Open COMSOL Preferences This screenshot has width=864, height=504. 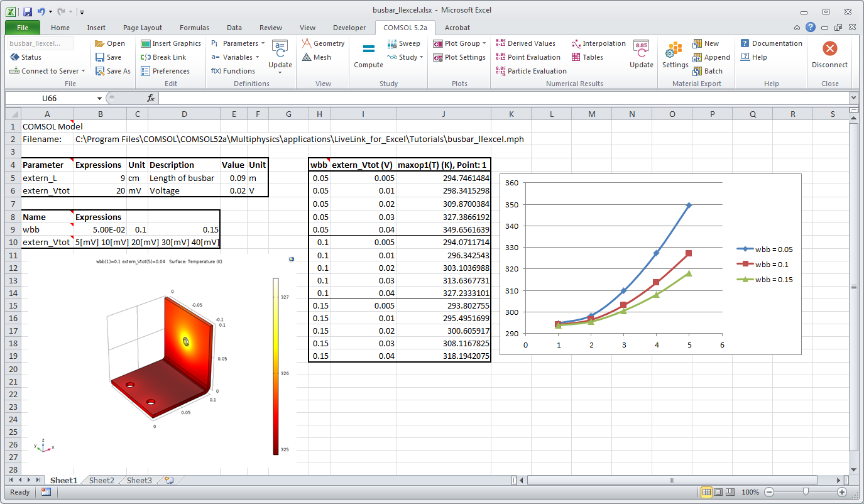pyautogui.click(x=165, y=71)
